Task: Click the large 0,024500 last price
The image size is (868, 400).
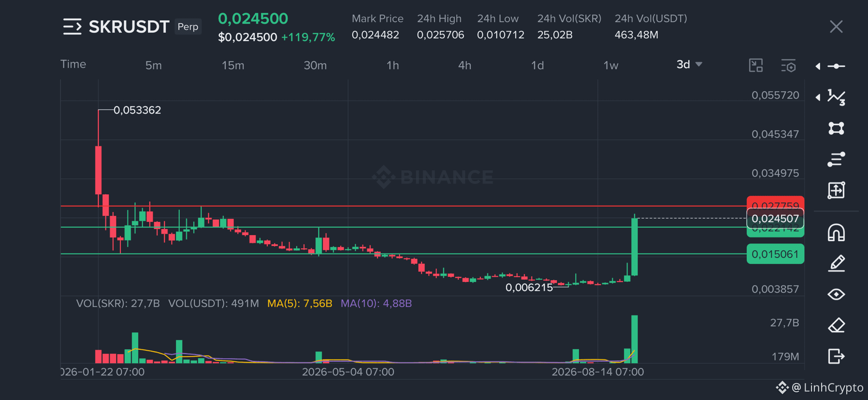Action: (x=253, y=19)
